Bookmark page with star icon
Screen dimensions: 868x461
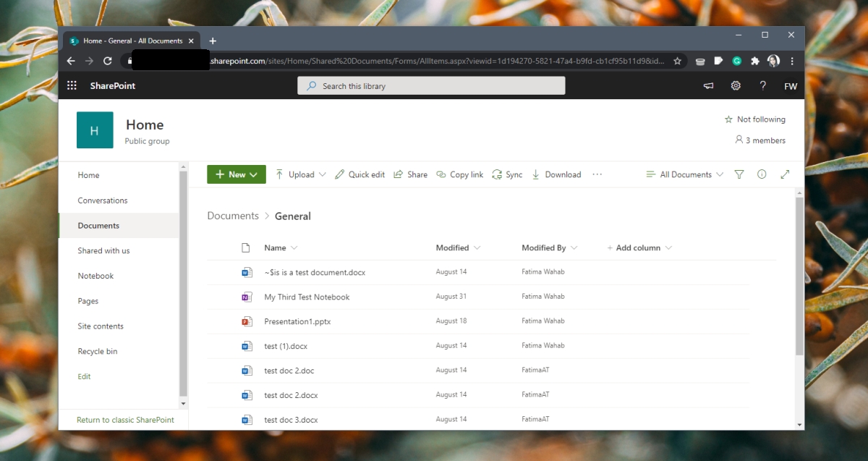coord(677,62)
